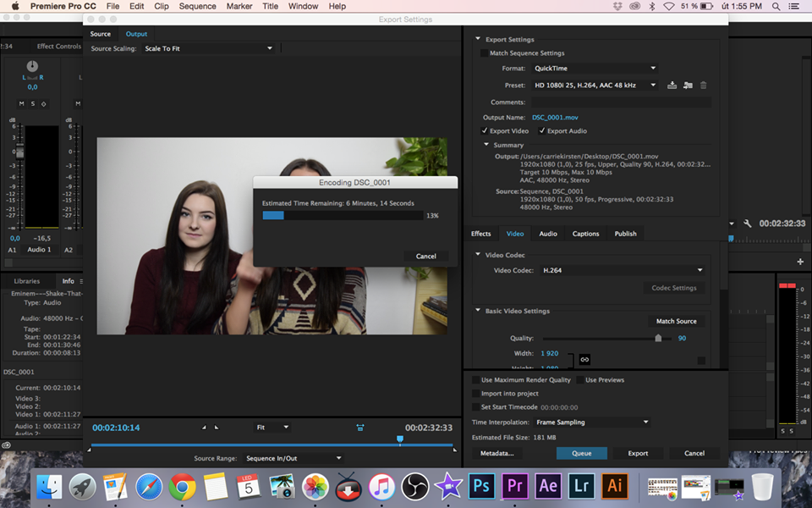Screen dimensions: 812x508
Task: Open the Format dropdown showing QuickTime
Action: pos(594,69)
